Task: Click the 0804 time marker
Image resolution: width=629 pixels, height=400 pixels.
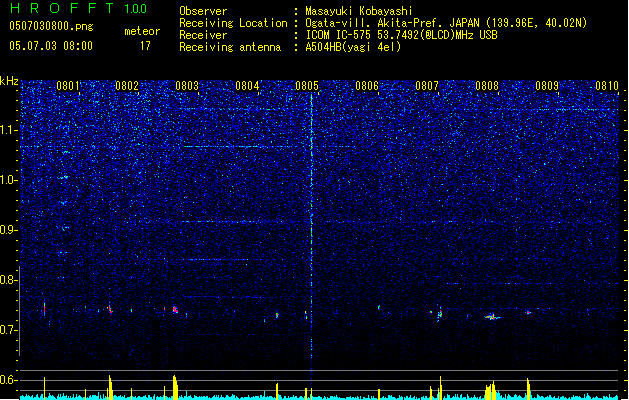Action: tap(247, 86)
